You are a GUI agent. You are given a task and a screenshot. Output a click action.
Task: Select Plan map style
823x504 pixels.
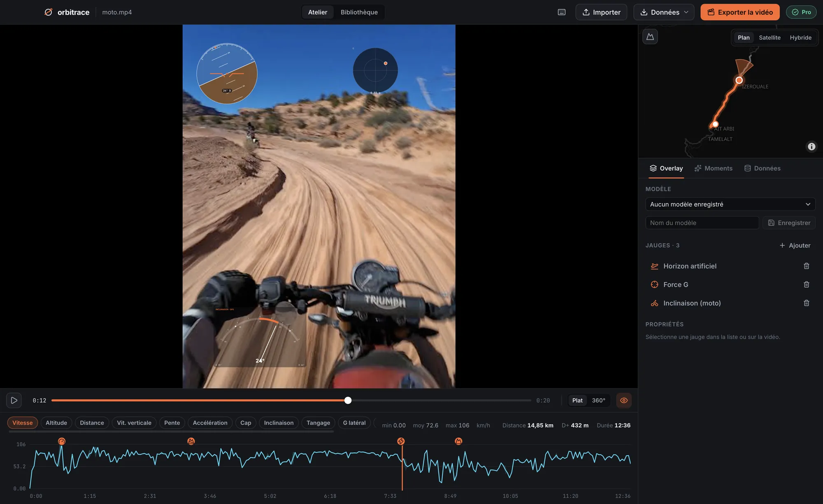tap(743, 37)
